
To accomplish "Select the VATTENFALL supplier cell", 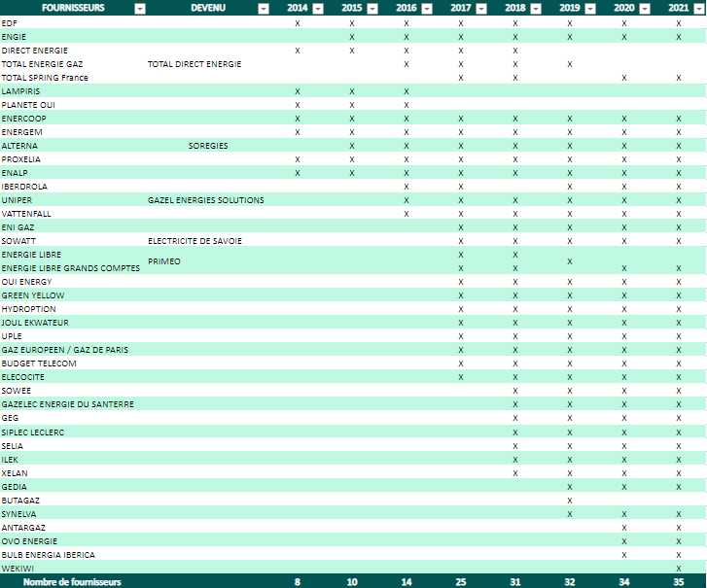I will [73, 214].
